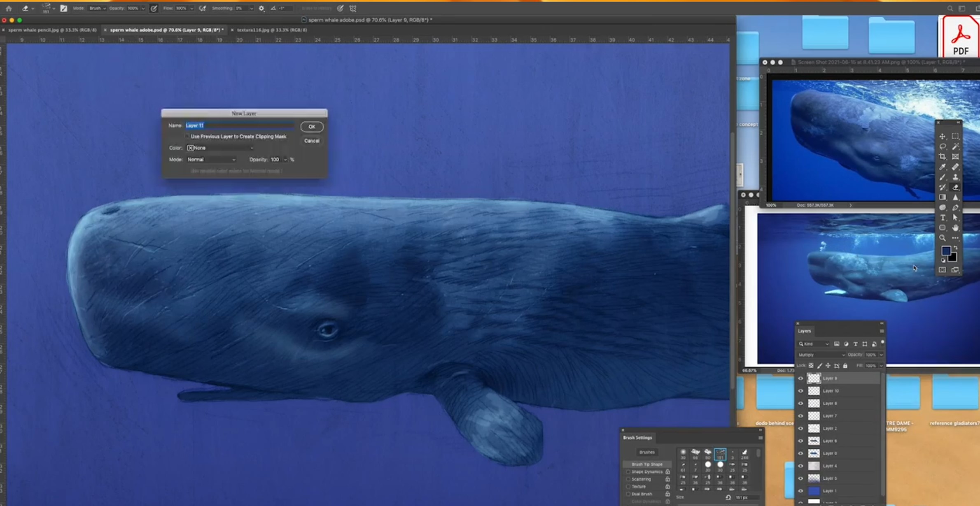The height and width of the screenshot is (506, 980).
Task: Open the Mode dropdown in New Layer dialog
Action: pyautogui.click(x=211, y=159)
